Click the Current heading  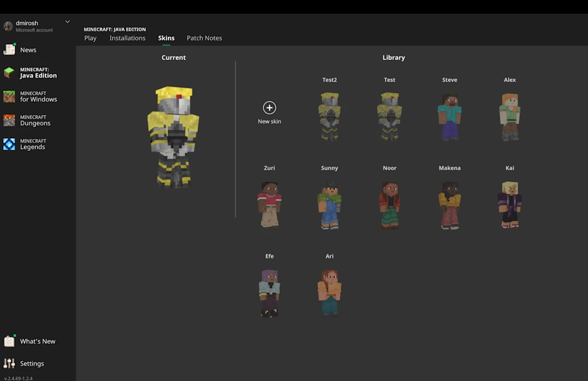click(x=173, y=57)
